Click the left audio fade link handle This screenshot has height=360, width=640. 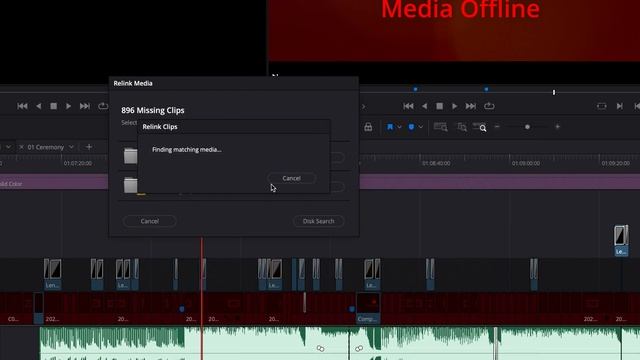tap(320, 348)
